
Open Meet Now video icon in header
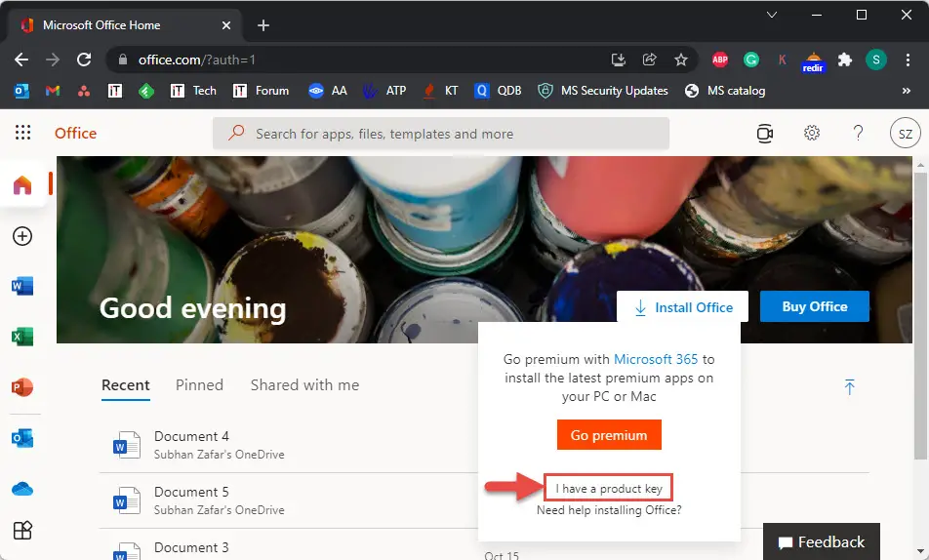[x=765, y=134]
